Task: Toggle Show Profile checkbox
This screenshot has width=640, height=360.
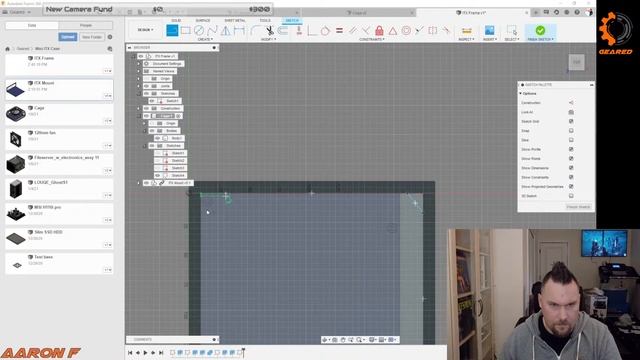Action: coord(571,149)
